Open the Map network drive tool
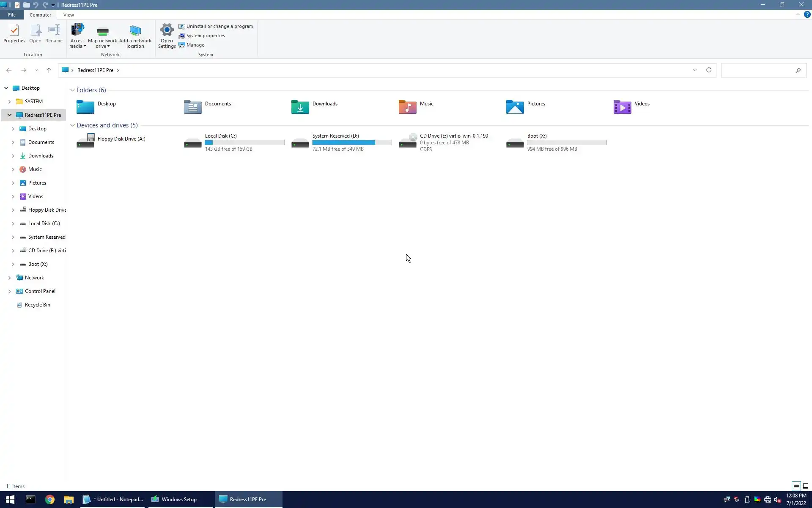This screenshot has height=508, width=812. (102, 36)
